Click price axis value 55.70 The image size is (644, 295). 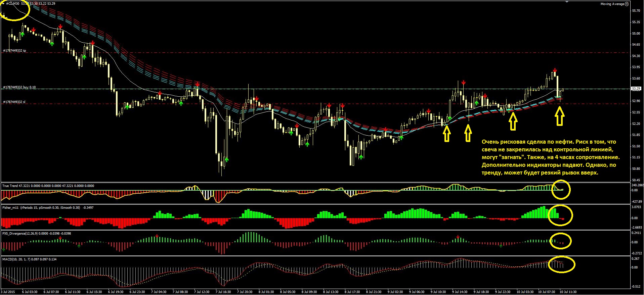point(636,11)
